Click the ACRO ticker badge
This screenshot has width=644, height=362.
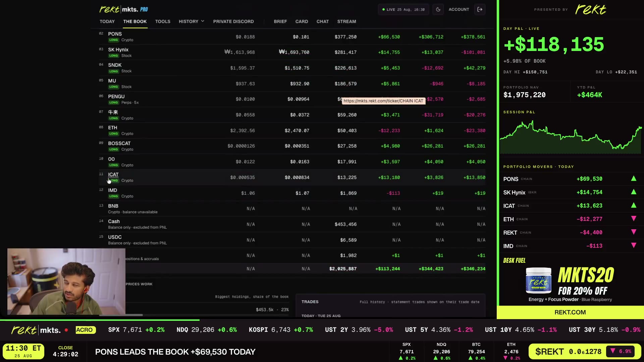tap(86, 330)
